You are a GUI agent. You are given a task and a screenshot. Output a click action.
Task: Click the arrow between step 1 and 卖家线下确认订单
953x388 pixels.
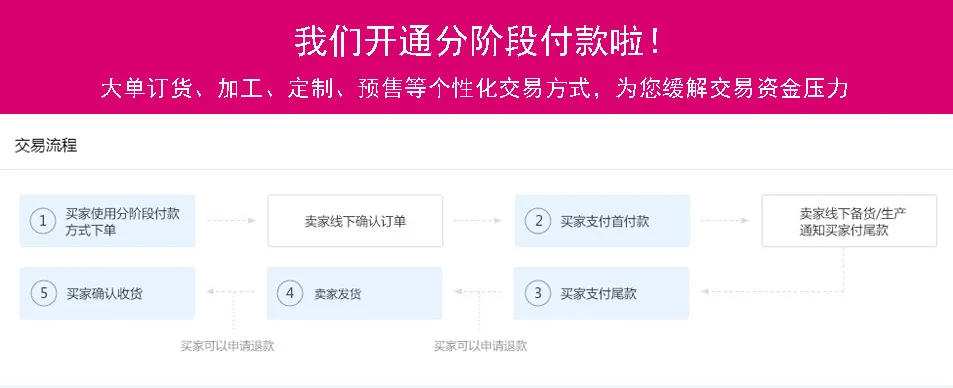point(232,221)
